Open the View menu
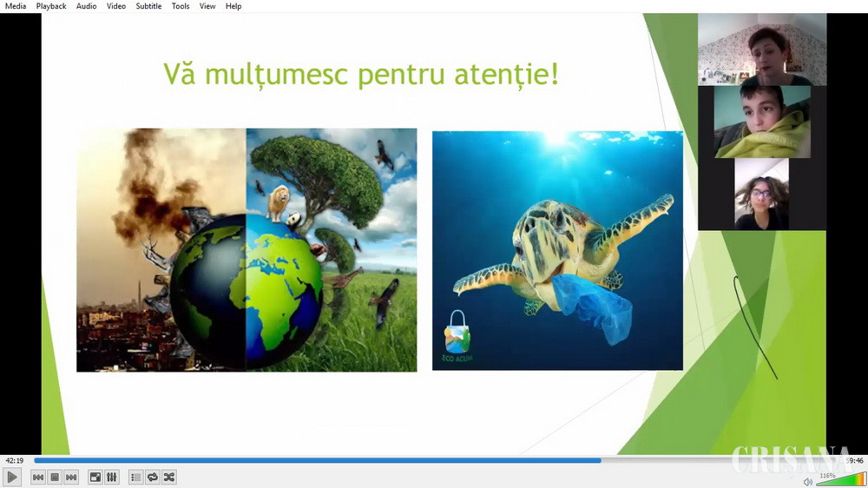Viewport: 868px width, 488px height. tap(207, 6)
